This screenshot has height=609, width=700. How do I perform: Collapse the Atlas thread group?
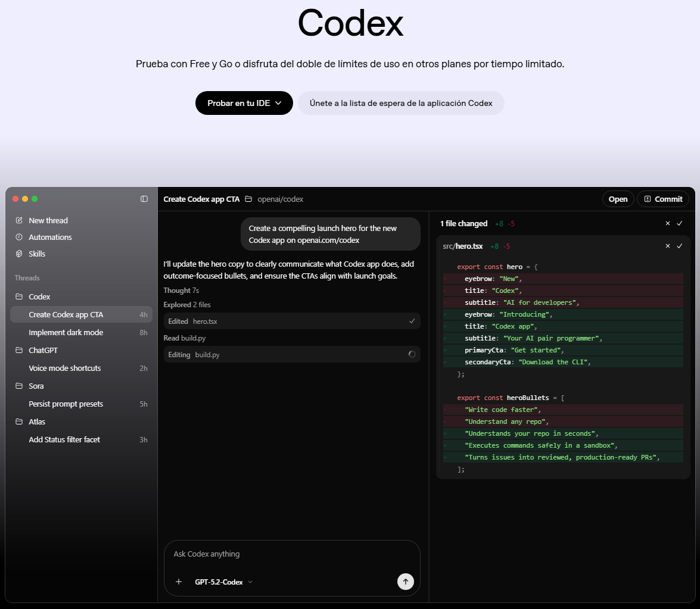coord(37,421)
